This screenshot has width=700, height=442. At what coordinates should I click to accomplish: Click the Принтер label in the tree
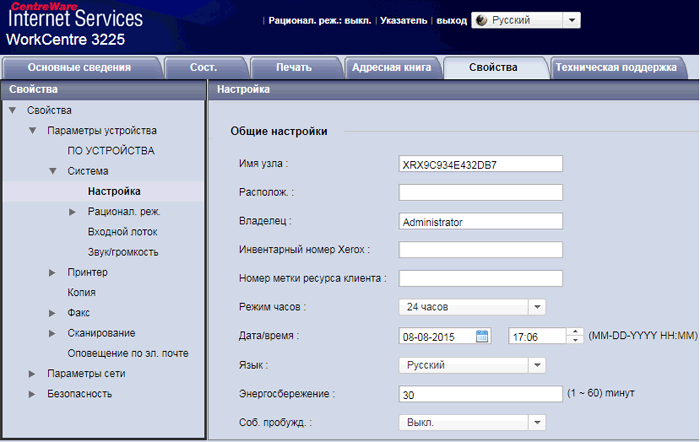[88, 272]
